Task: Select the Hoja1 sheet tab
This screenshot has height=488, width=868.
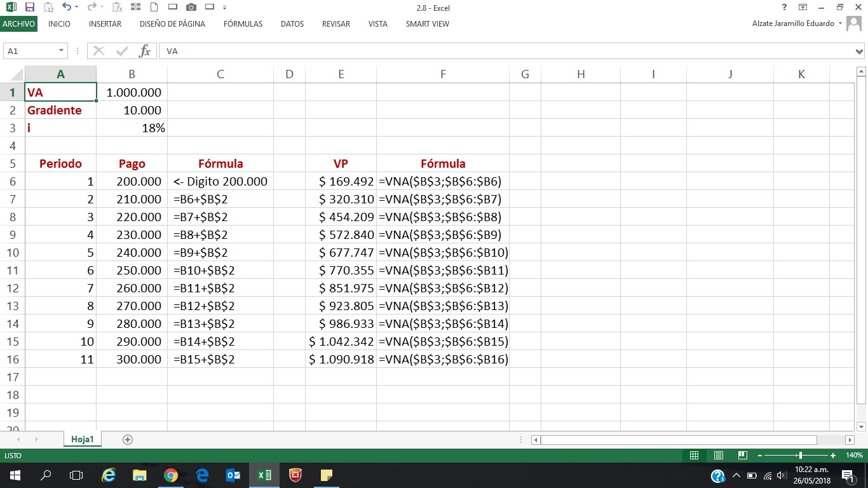Action: click(x=82, y=439)
